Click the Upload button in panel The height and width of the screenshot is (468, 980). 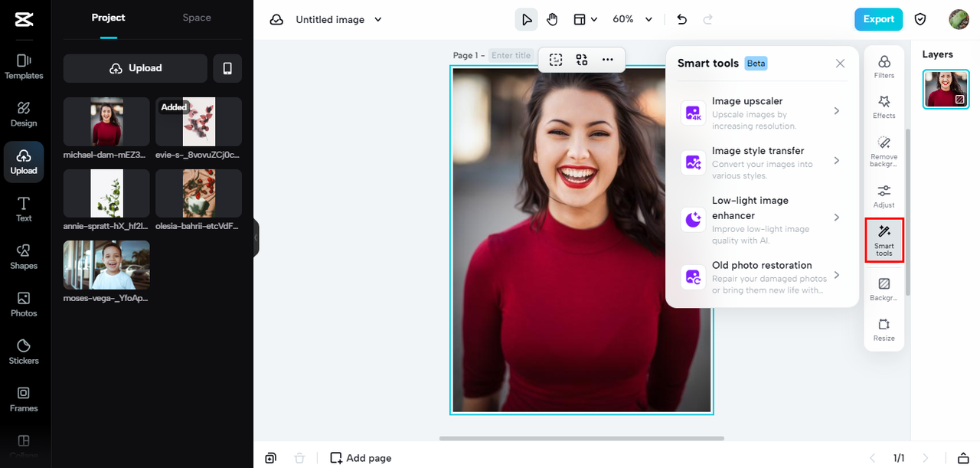click(x=136, y=68)
